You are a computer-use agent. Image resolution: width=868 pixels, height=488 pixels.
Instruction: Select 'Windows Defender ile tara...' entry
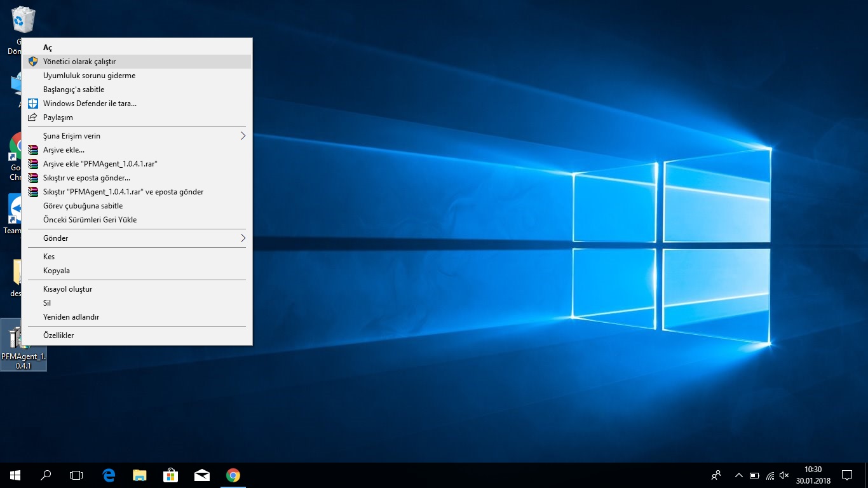coord(137,104)
